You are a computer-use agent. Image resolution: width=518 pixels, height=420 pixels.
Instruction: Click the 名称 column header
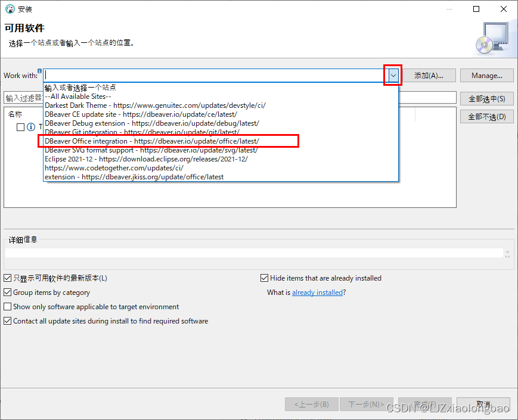click(15, 114)
